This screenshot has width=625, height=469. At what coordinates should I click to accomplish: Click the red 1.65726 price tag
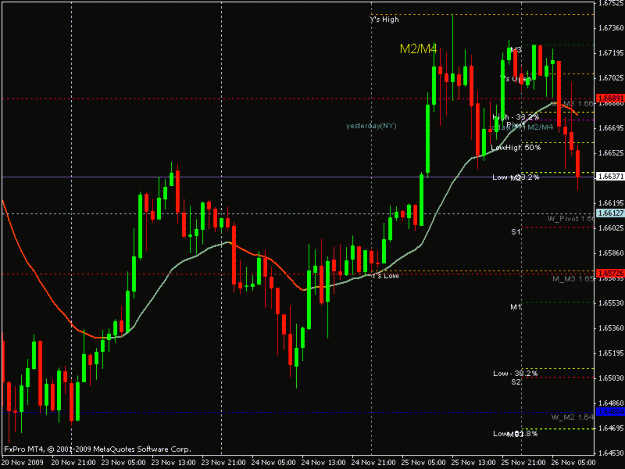610,273
